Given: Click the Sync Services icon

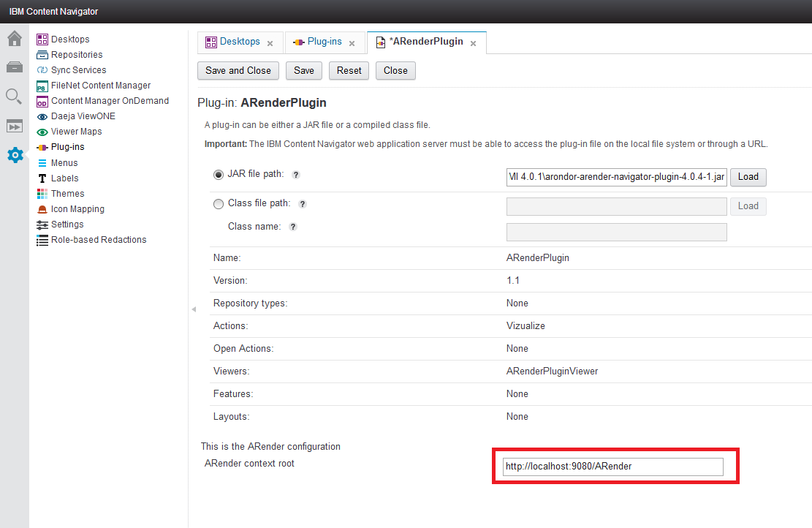Looking at the screenshot, I should [42, 70].
